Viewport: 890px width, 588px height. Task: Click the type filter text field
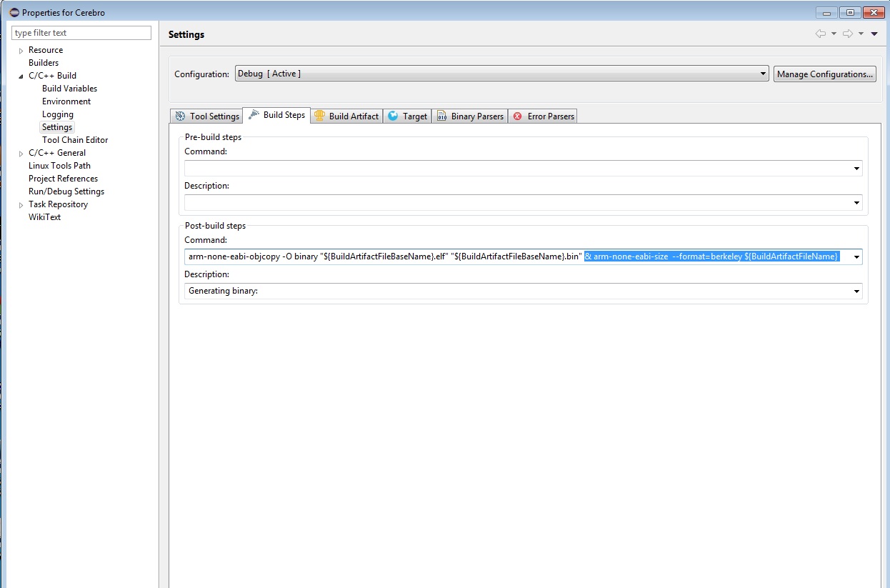pyautogui.click(x=81, y=33)
